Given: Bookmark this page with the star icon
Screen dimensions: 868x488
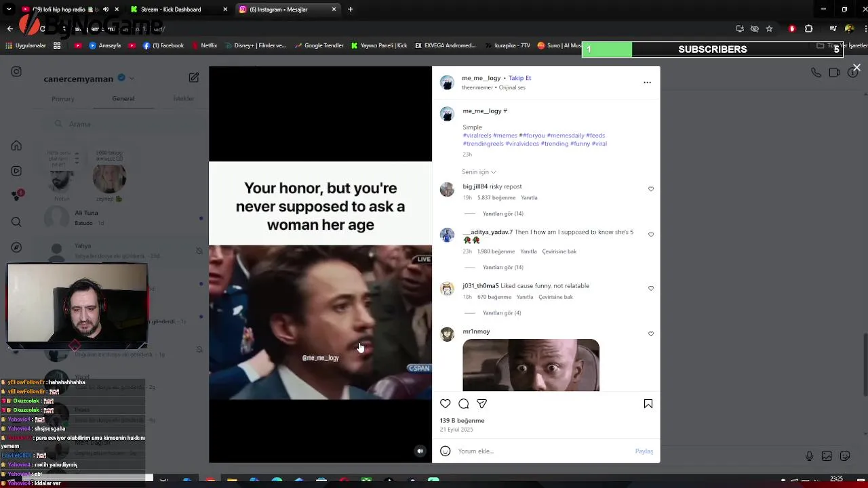Looking at the screenshot, I should 769,28.
